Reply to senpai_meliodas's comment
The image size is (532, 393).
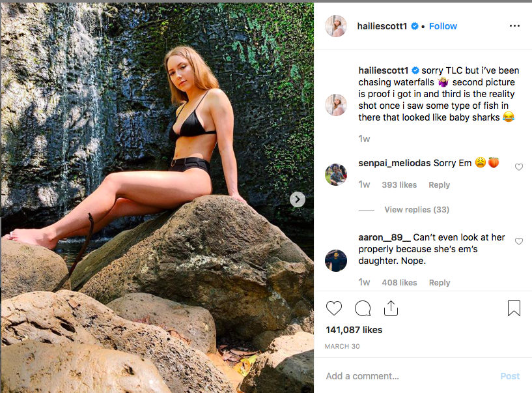439,185
